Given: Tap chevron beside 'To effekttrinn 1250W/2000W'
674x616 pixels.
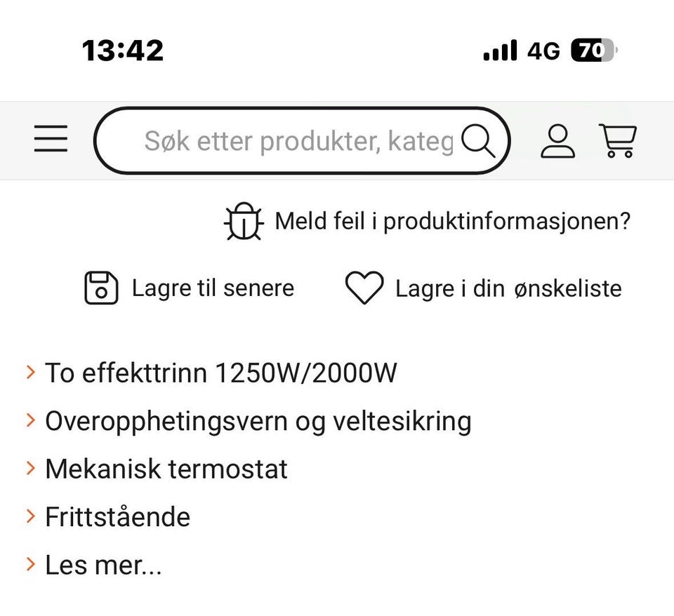Looking at the screenshot, I should 30,372.
